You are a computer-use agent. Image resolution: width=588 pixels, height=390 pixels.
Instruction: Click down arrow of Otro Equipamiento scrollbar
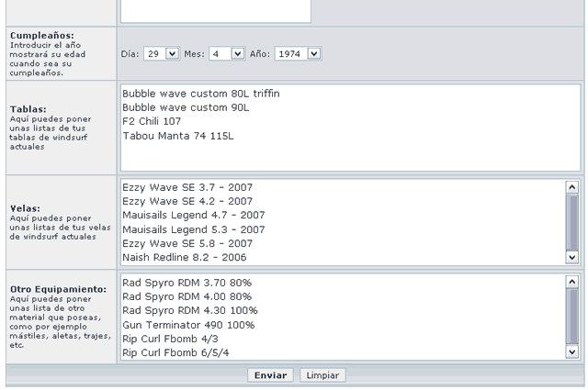pyautogui.click(x=573, y=352)
